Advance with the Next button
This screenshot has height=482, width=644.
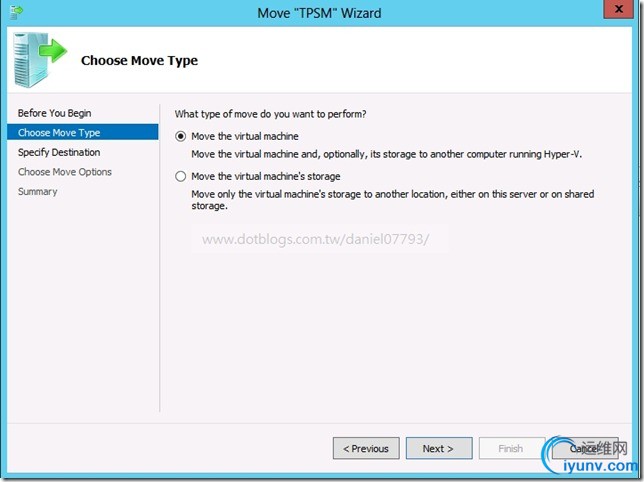pos(439,448)
